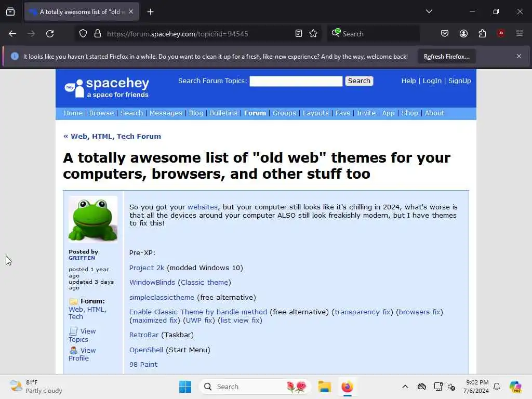This screenshot has height=399, width=532.
Task: Select the Forum nav item
Action: pos(255,113)
